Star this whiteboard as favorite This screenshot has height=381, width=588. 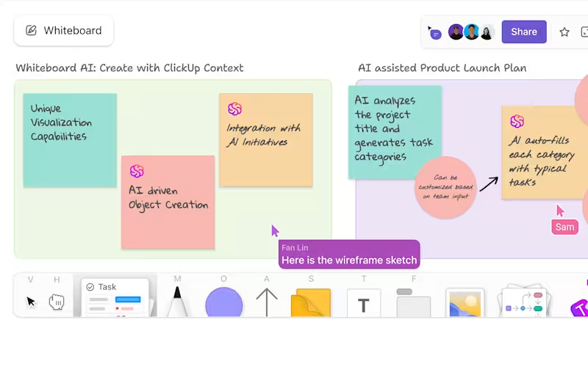[564, 32]
